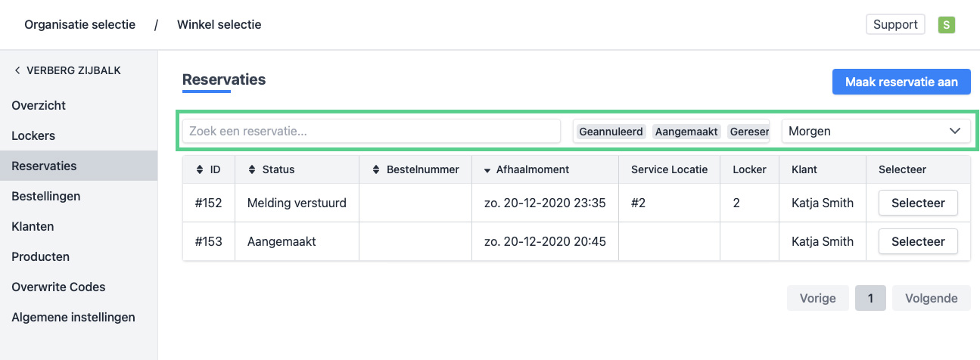Open Organisatie selectie in the breadcrumb
This screenshot has height=360, width=980.
point(79,25)
